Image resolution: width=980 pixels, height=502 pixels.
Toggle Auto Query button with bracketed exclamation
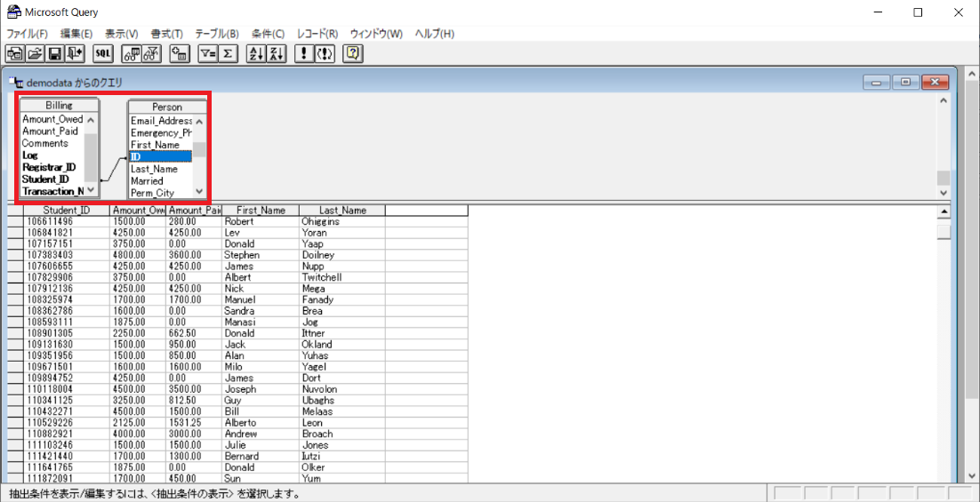(325, 54)
